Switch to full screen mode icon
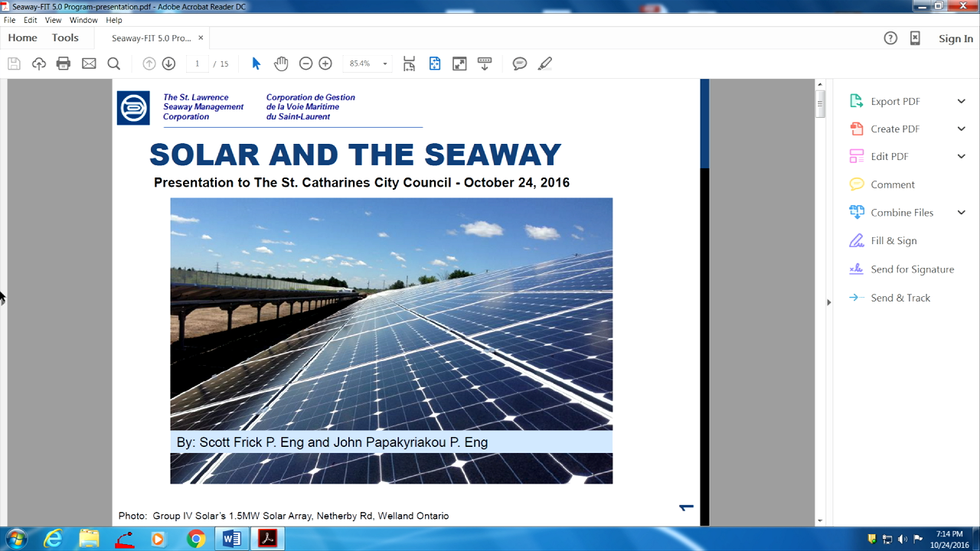 459,64
